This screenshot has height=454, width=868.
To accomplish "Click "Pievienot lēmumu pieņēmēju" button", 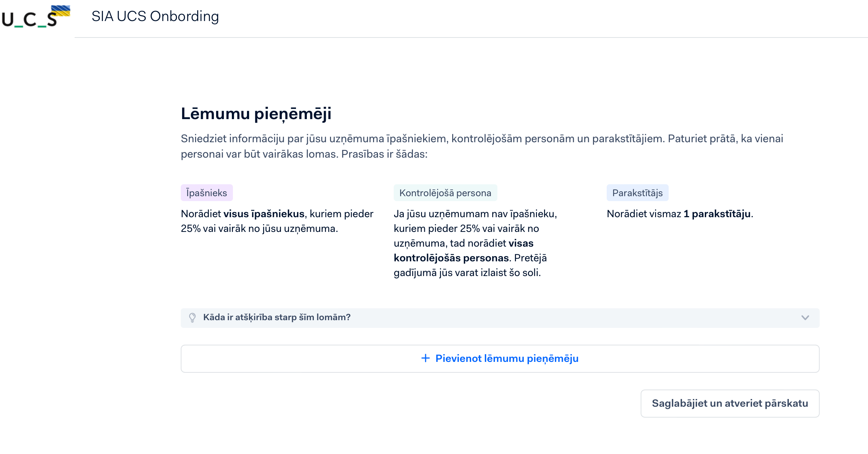I will [500, 359].
